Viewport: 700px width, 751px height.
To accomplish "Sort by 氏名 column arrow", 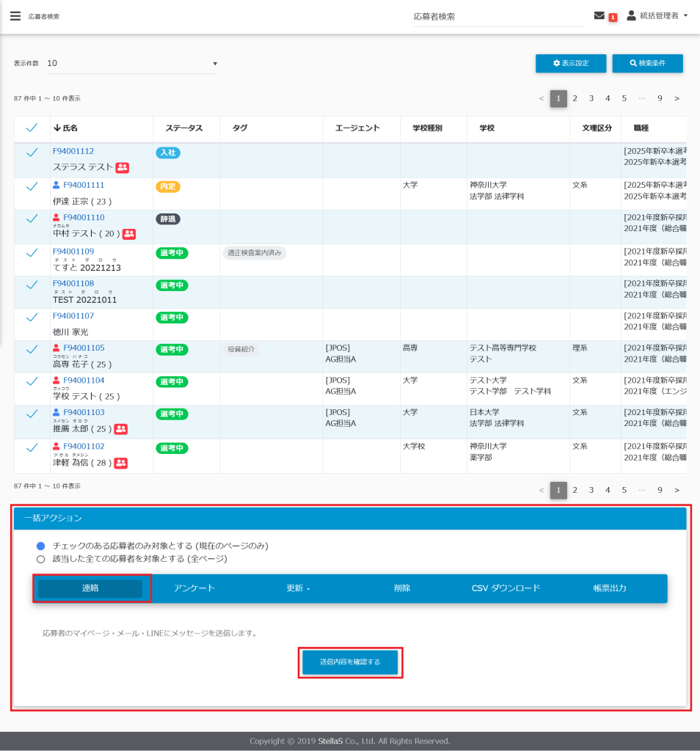I will pyautogui.click(x=57, y=128).
